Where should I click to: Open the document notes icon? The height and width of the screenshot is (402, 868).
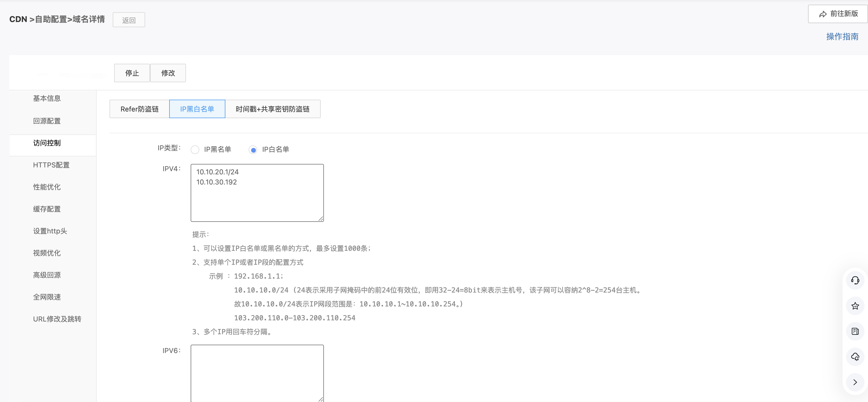click(855, 331)
